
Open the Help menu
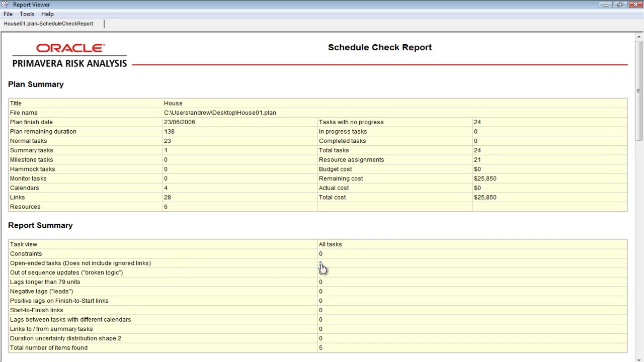click(47, 14)
